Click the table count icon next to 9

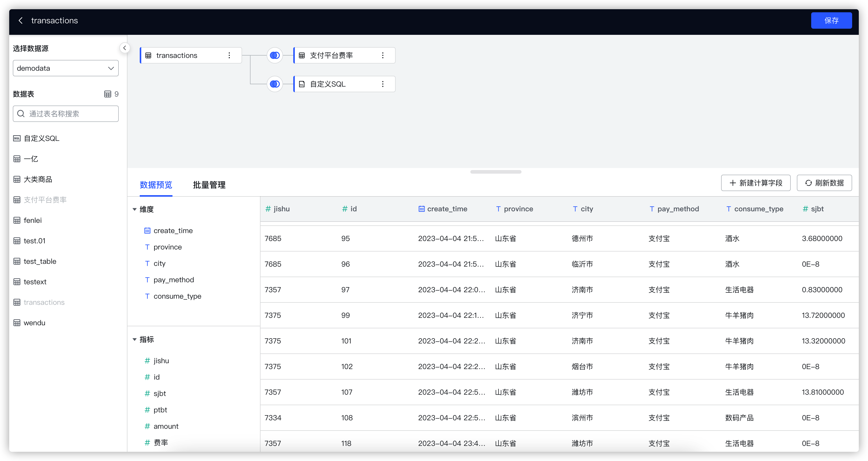point(107,94)
